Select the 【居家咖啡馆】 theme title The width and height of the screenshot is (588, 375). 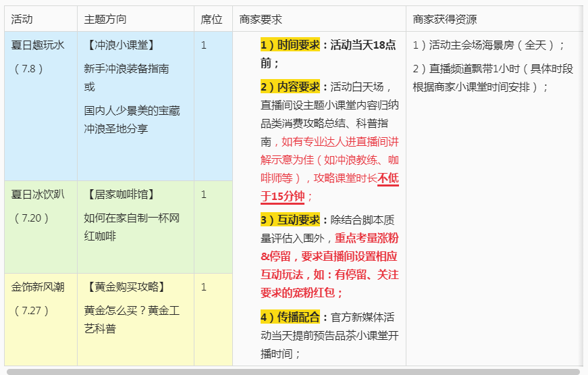[121, 195]
